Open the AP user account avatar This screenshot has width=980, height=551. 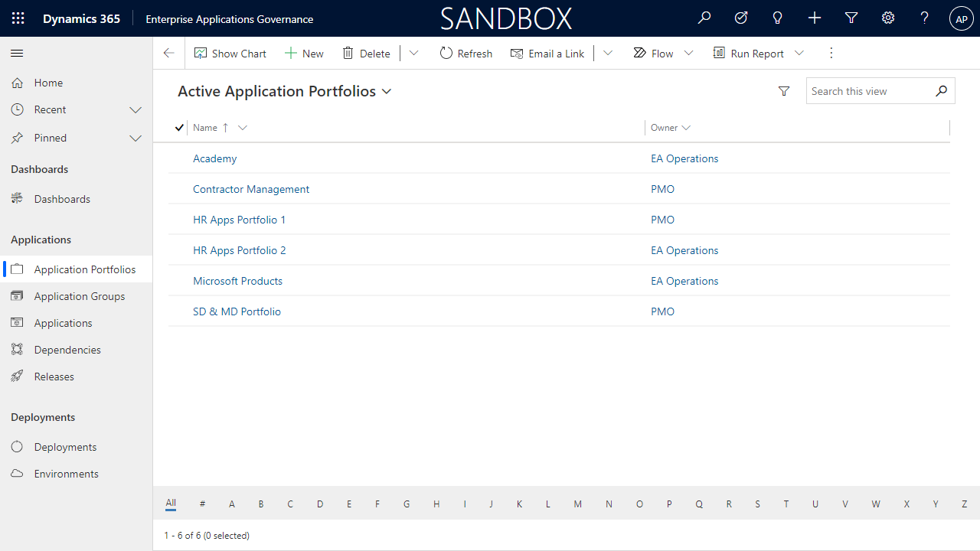point(962,18)
